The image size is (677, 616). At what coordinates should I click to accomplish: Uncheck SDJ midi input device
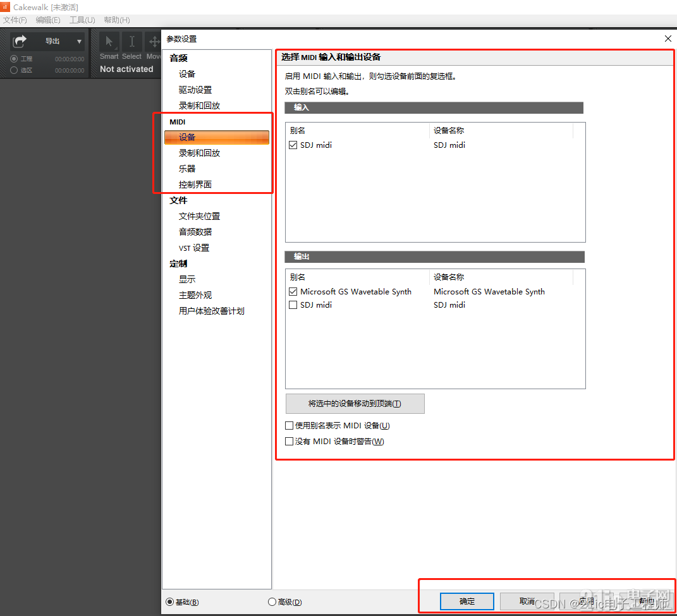pos(293,145)
